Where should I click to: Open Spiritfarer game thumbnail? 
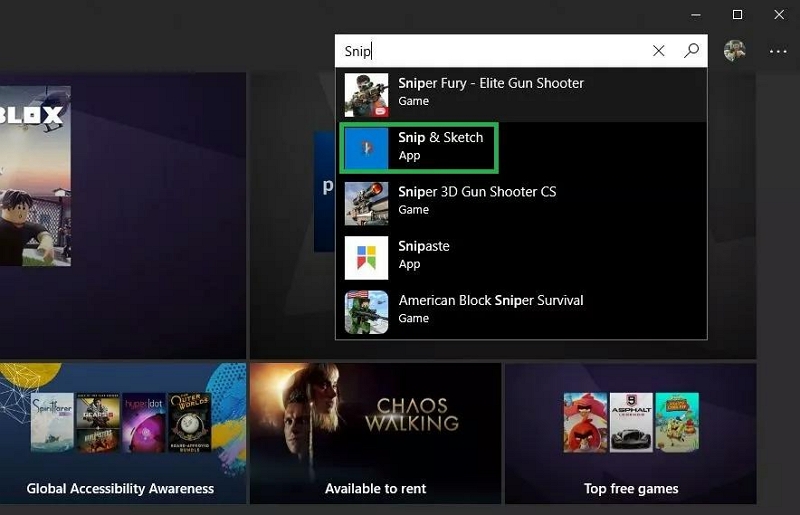pyautogui.click(x=52, y=422)
